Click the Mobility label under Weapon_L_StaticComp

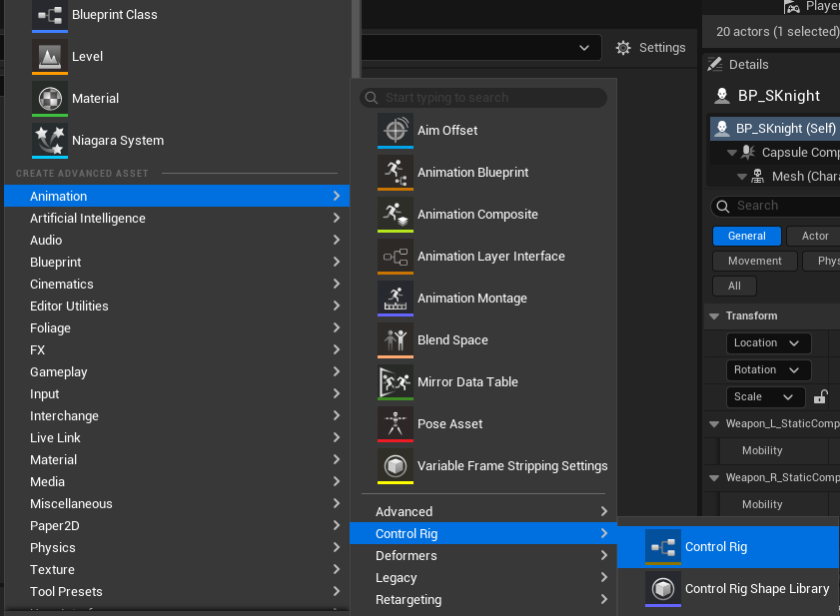point(762,450)
